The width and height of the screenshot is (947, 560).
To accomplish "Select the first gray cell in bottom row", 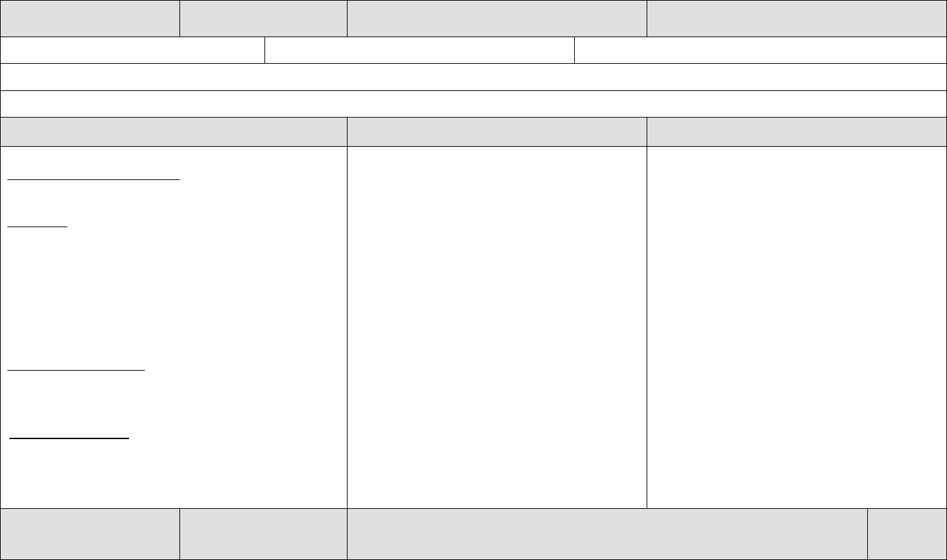I will click(x=90, y=534).
